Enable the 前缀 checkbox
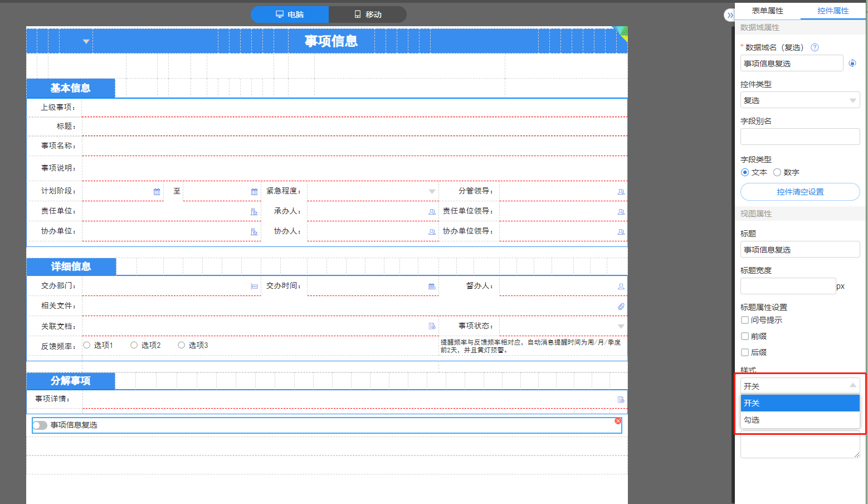Viewport: 868px width, 504px height. 745,336
